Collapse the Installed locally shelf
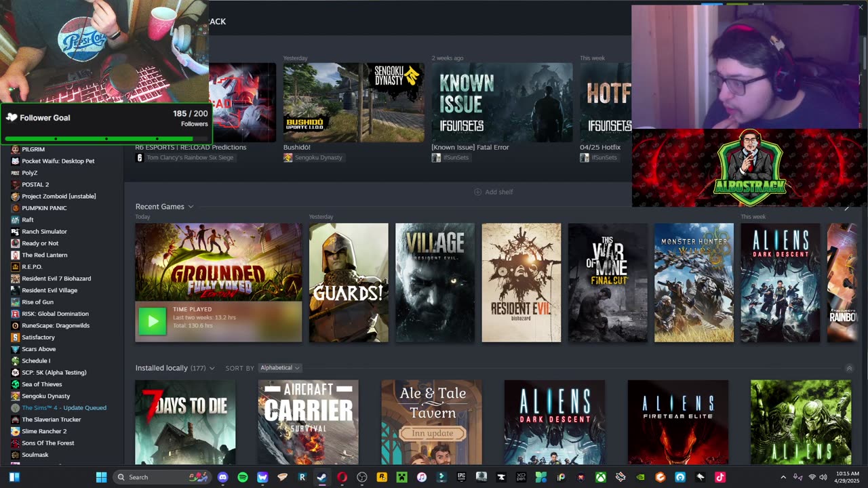The image size is (868, 488). (849, 368)
